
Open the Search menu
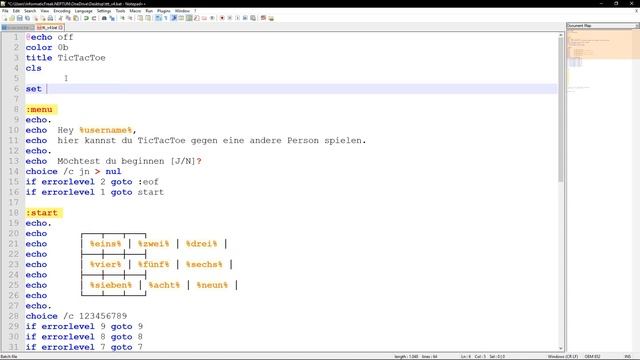[30, 11]
